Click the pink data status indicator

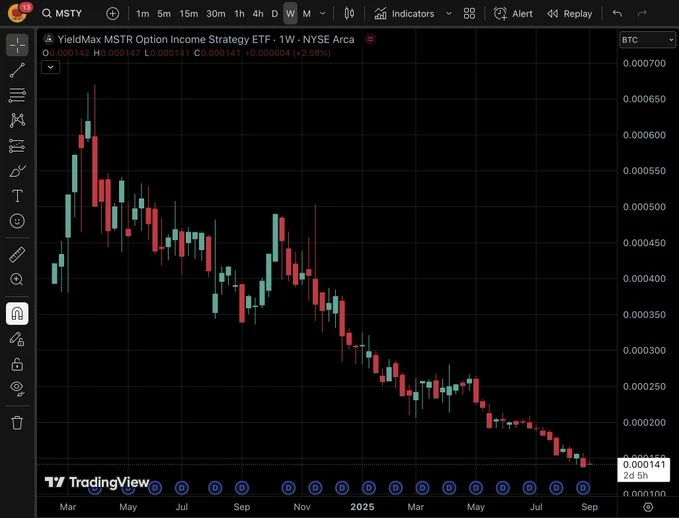pos(370,39)
